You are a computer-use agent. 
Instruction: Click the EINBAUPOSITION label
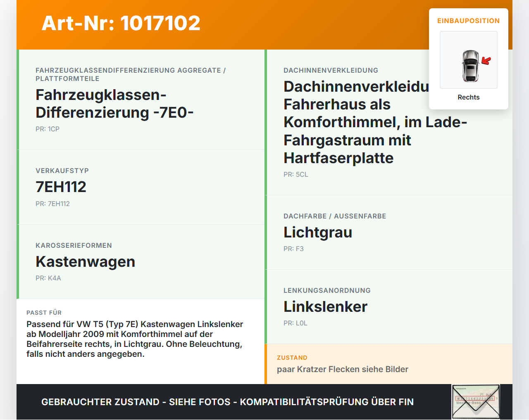[469, 21]
